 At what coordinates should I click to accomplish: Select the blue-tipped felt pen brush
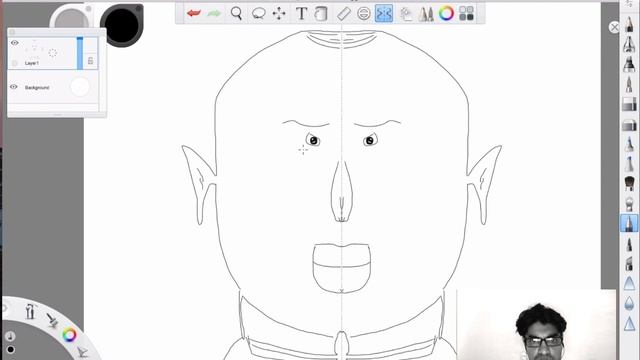point(629,144)
